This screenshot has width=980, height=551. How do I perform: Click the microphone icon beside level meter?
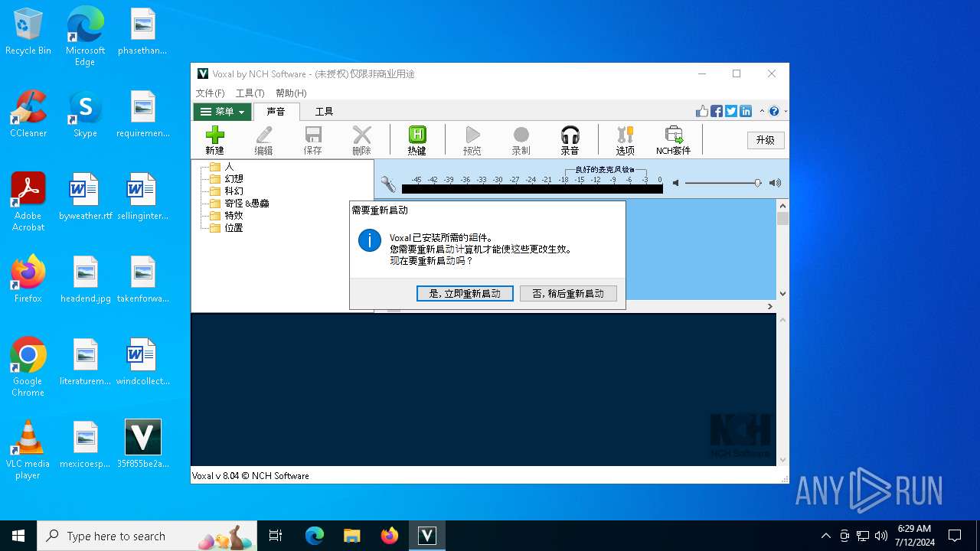[388, 184]
